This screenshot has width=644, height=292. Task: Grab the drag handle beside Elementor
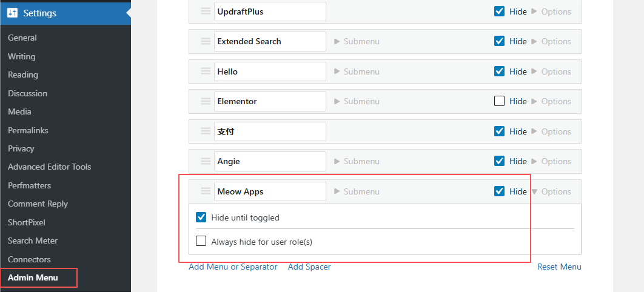[x=206, y=101]
